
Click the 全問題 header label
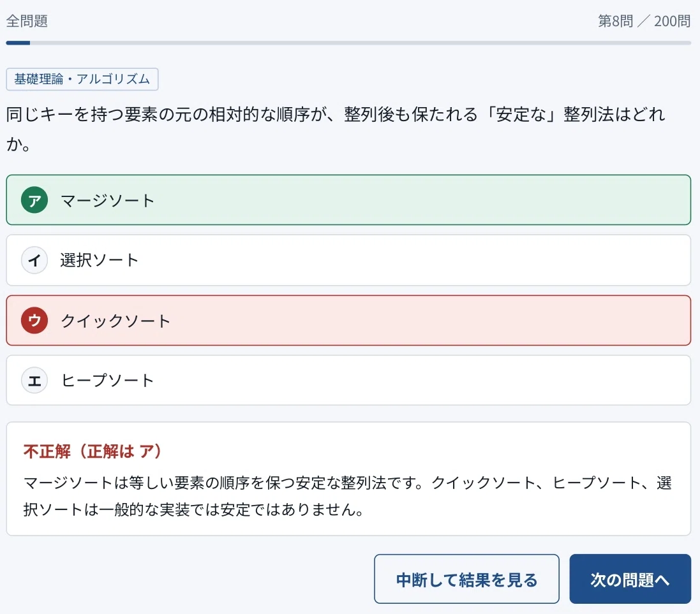[27, 21]
